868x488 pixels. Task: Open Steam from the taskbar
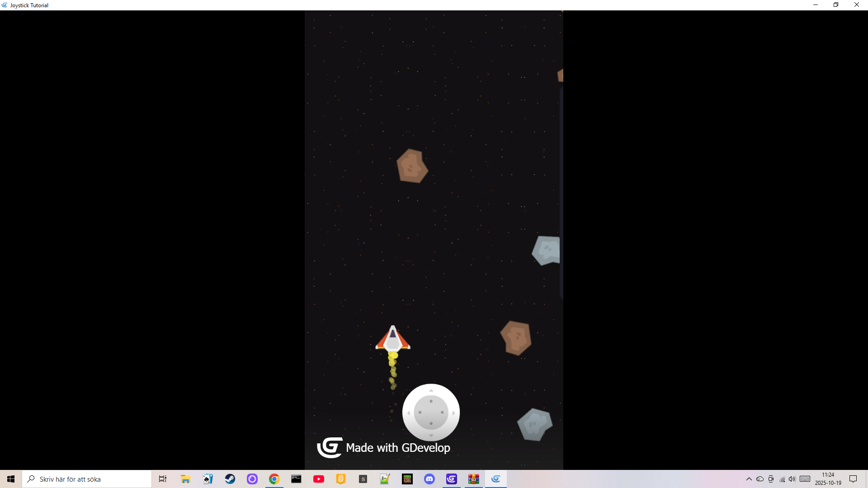tap(230, 479)
